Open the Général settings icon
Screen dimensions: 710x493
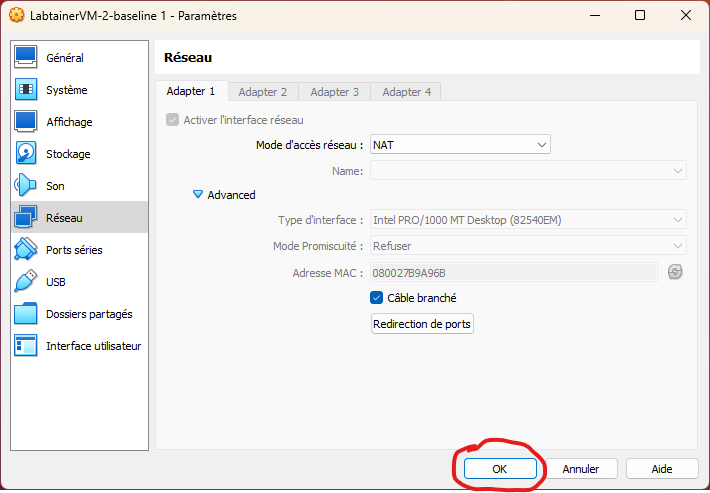click(26, 58)
